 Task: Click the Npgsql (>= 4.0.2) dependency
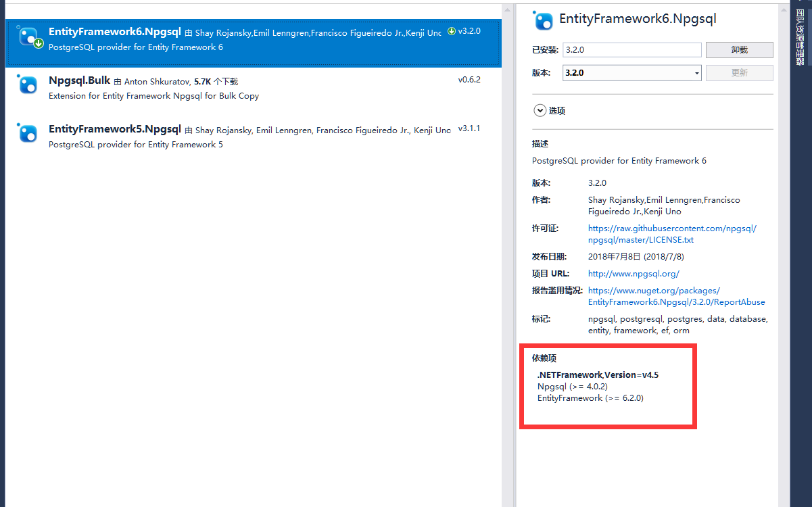[572, 387]
